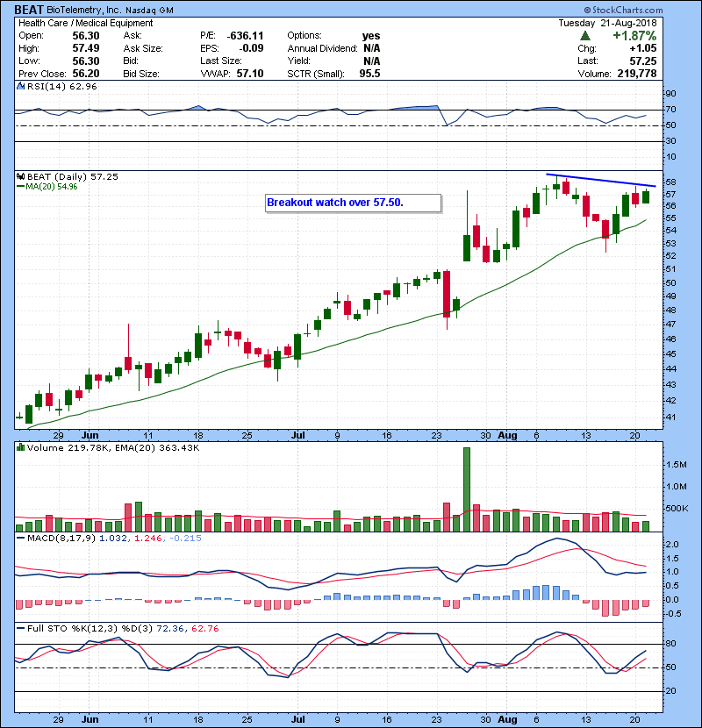Click the 'Annual Dividend:' label
Viewport: 702px width, 728px height.
322,48
